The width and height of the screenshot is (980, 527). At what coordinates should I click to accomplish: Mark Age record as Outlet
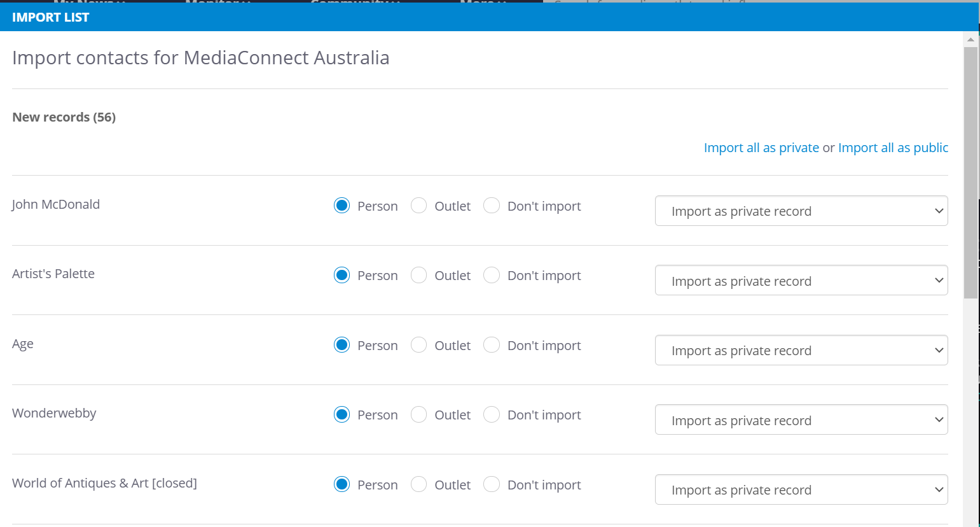(418, 345)
